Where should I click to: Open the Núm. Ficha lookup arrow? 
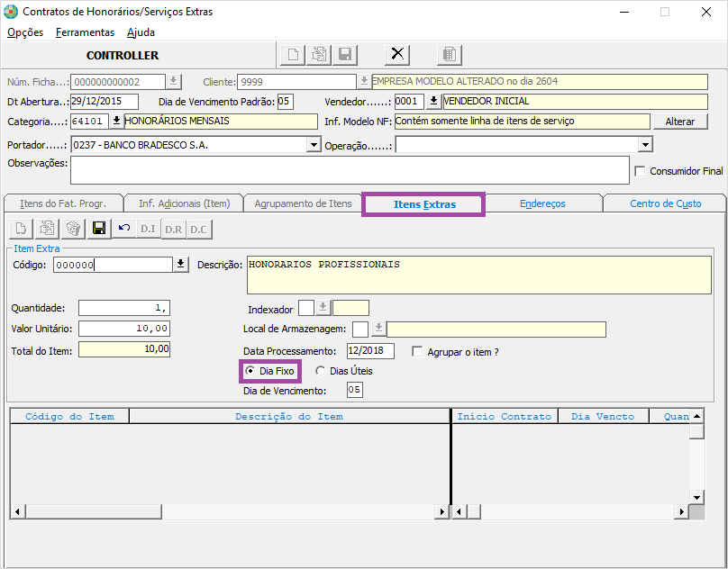[x=173, y=82]
